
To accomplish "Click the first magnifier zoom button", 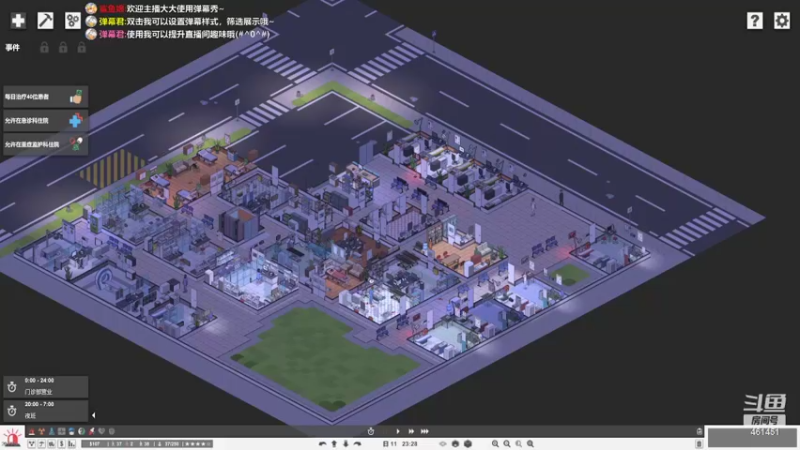I will (495, 444).
